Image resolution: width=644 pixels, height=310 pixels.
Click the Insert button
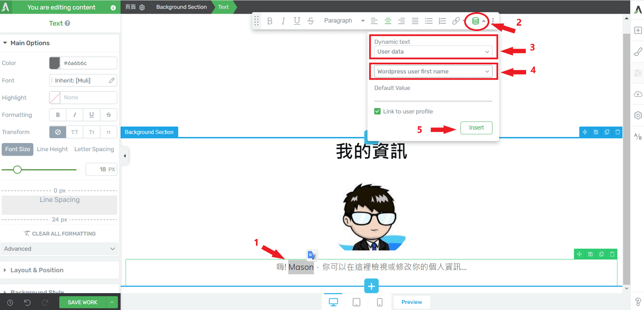(476, 127)
